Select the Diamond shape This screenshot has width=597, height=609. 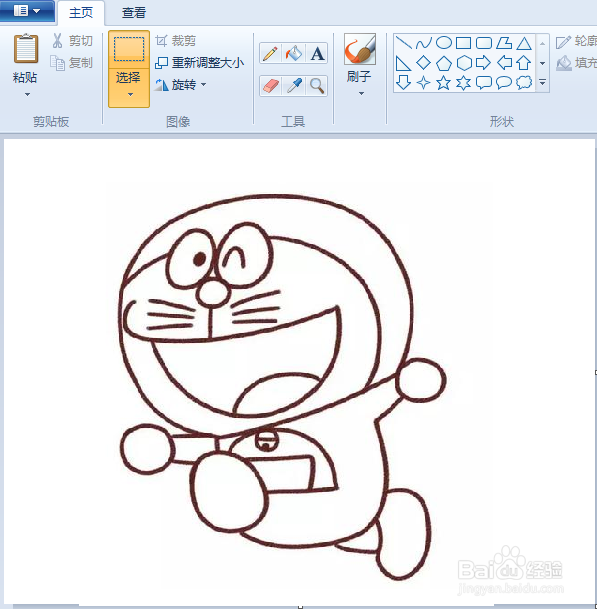[424, 63]
